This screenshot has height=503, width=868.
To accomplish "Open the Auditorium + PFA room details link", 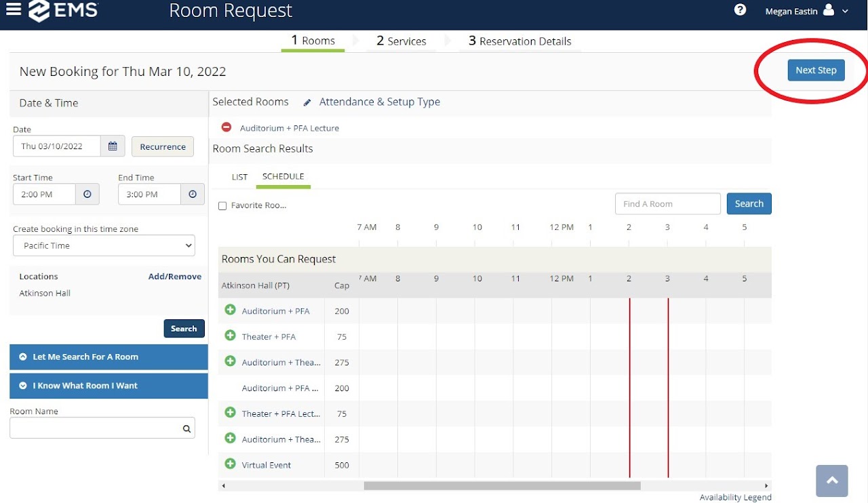I will click(x=275, y=311).
